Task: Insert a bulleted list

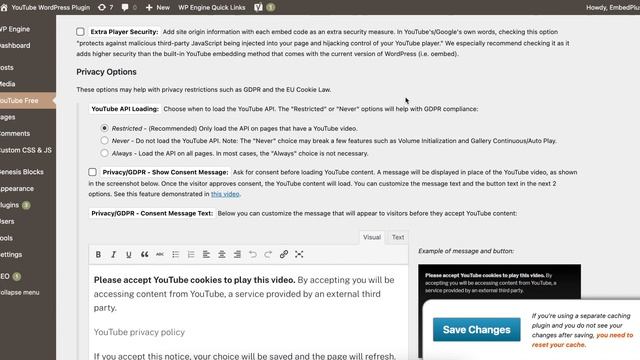Action: tap(176, 254)
